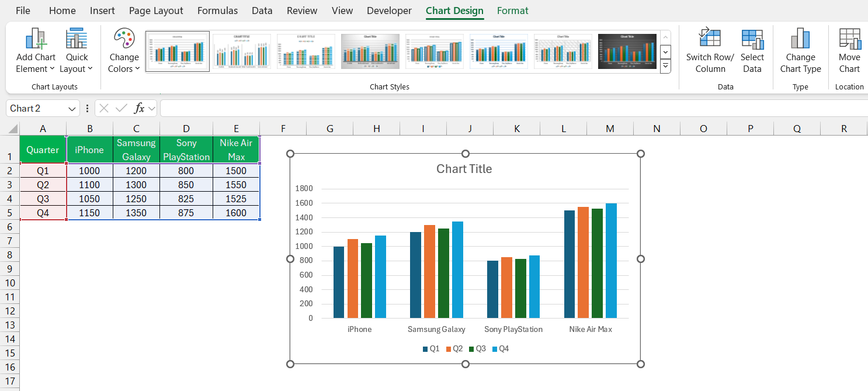Click the Q4 legend entry

pyautogui.click(x=501, y=349)
